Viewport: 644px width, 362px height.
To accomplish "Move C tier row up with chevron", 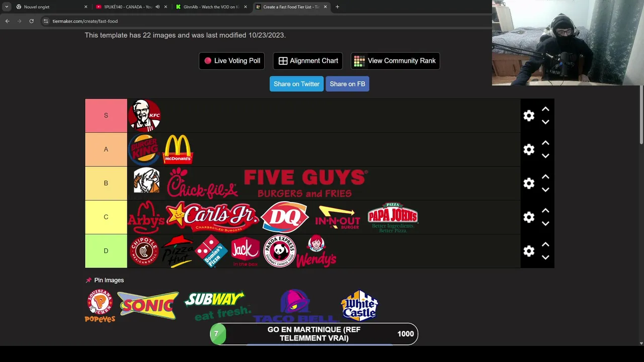I will [x=545, y=211].
